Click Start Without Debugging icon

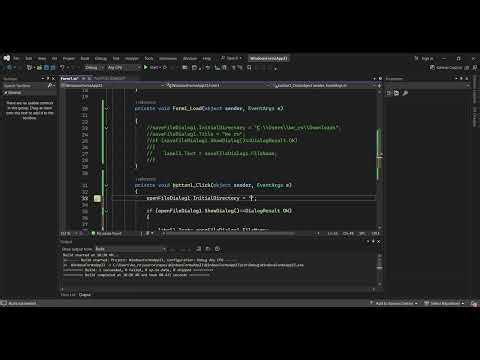click(165, 68)
